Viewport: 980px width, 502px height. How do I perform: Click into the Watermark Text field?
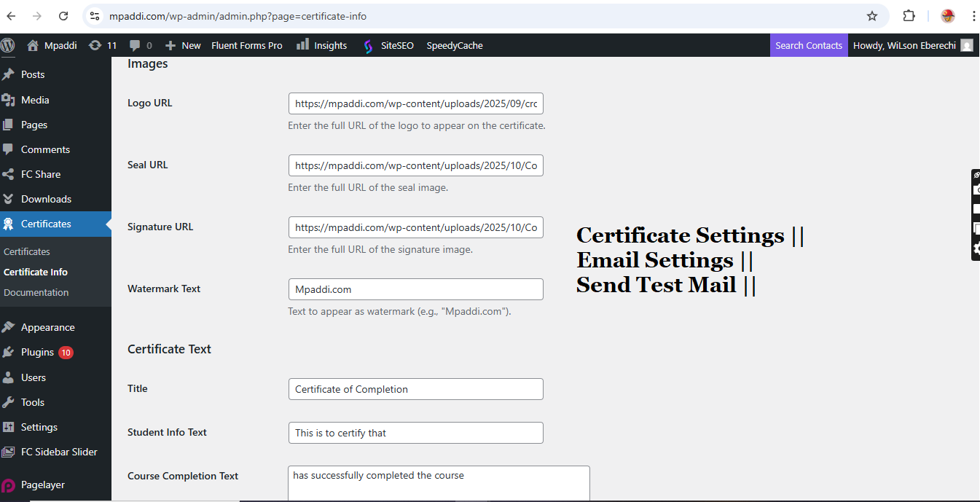point(416,289)
